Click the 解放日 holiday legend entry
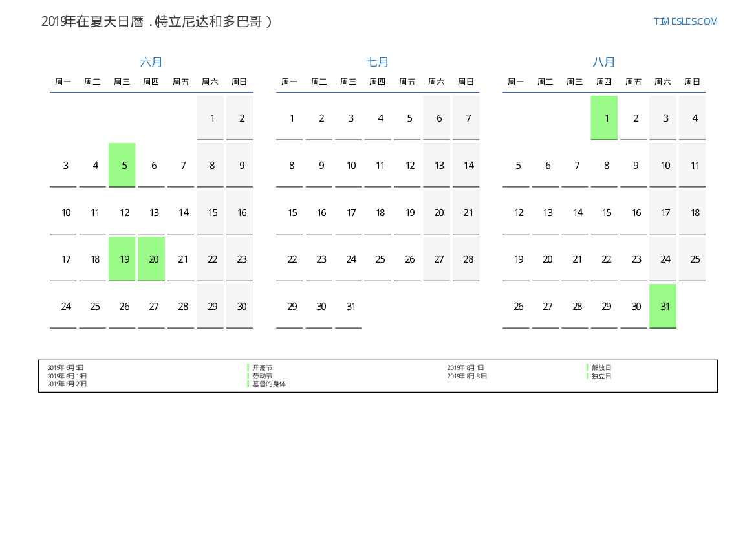This screenshot has width=756, height=535. coord(601,367)
